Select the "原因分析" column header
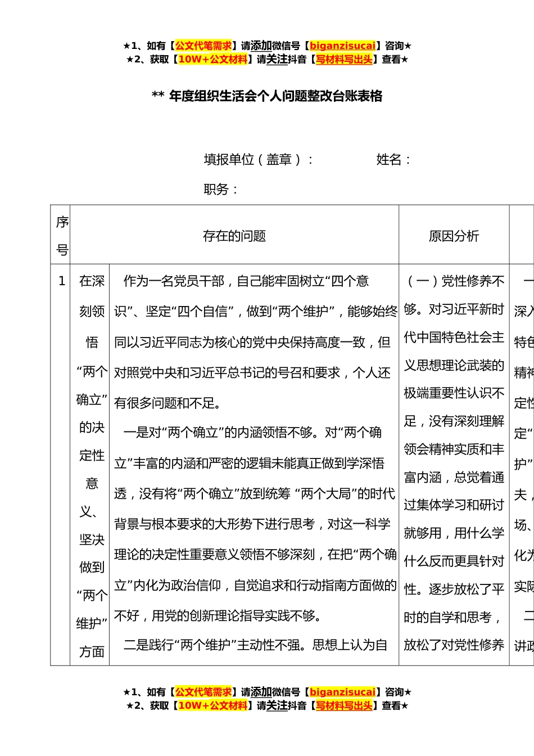The width and height of the screenshot is (534, 756). click(454, 236)
